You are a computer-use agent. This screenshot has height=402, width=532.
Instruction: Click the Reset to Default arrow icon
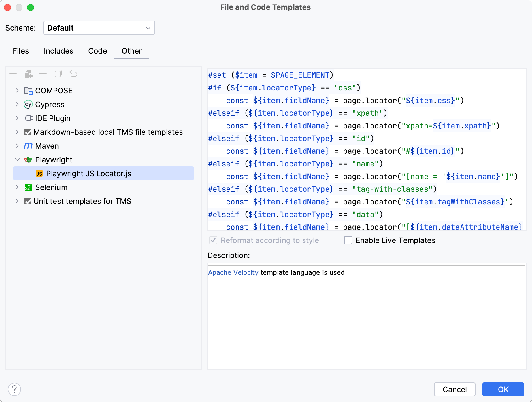(73, 74)
